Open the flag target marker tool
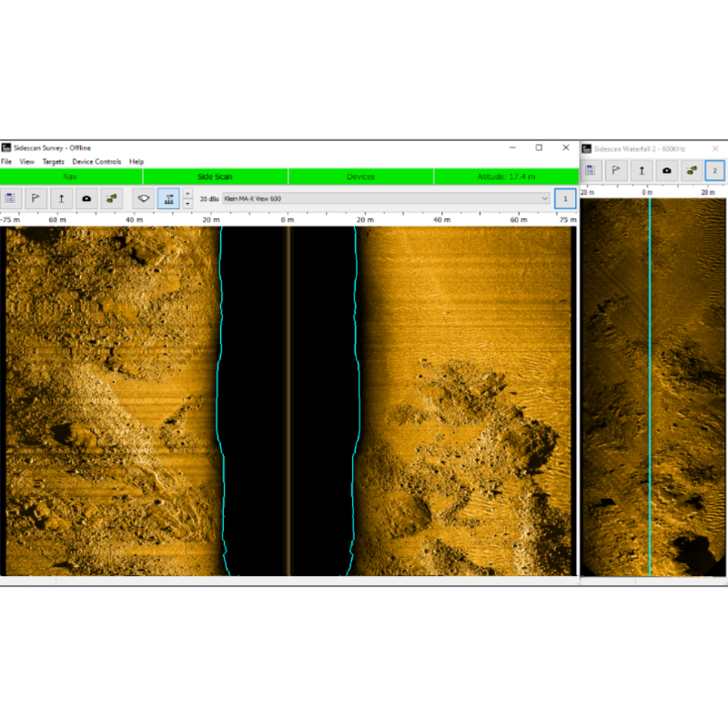This screenshot has height=728, width=728. click(36, 198)
